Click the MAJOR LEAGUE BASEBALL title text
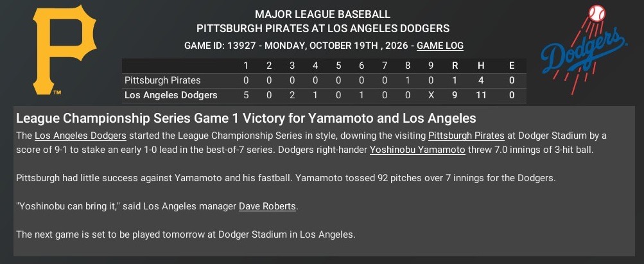 (322, 14)
